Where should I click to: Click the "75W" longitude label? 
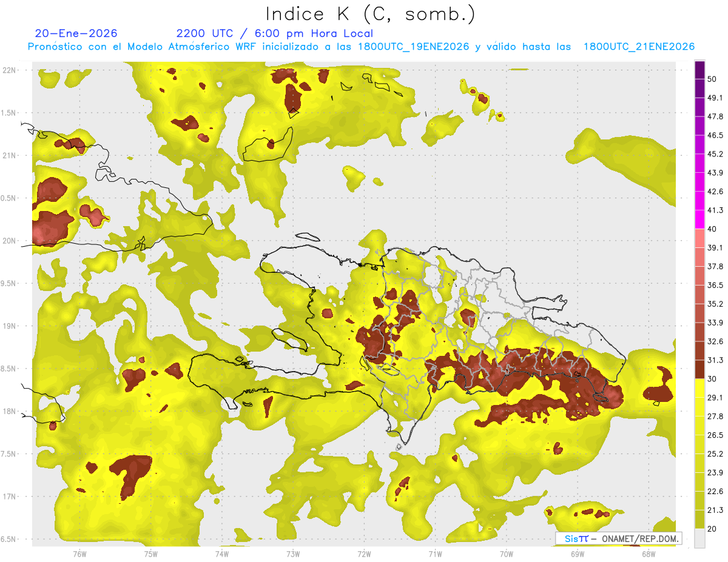pyautogui.click(x=151, y=554)
